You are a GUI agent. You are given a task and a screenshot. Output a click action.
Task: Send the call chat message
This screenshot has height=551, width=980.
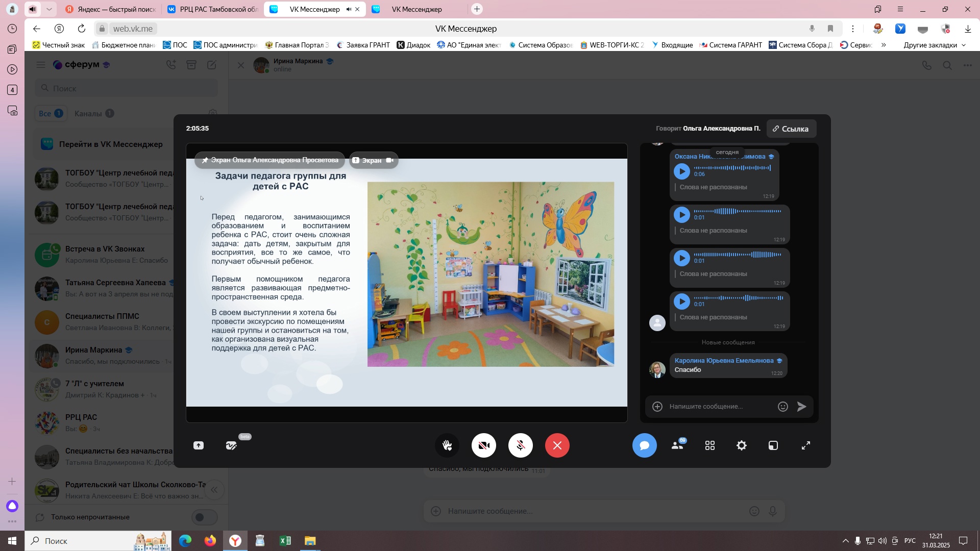(802, 407)
